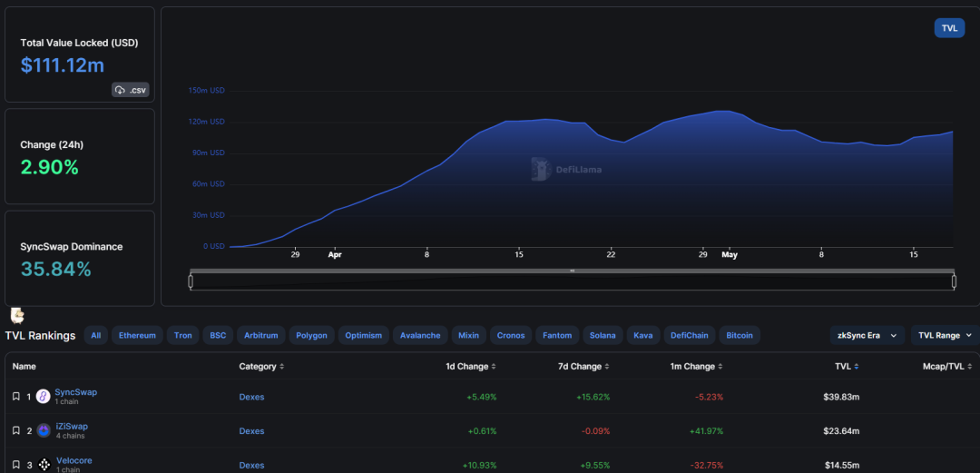Image resolution: width=980 pixels, height=473 pixels.
Task: Bookmark the Velocore row
Action: click(16, 465)
